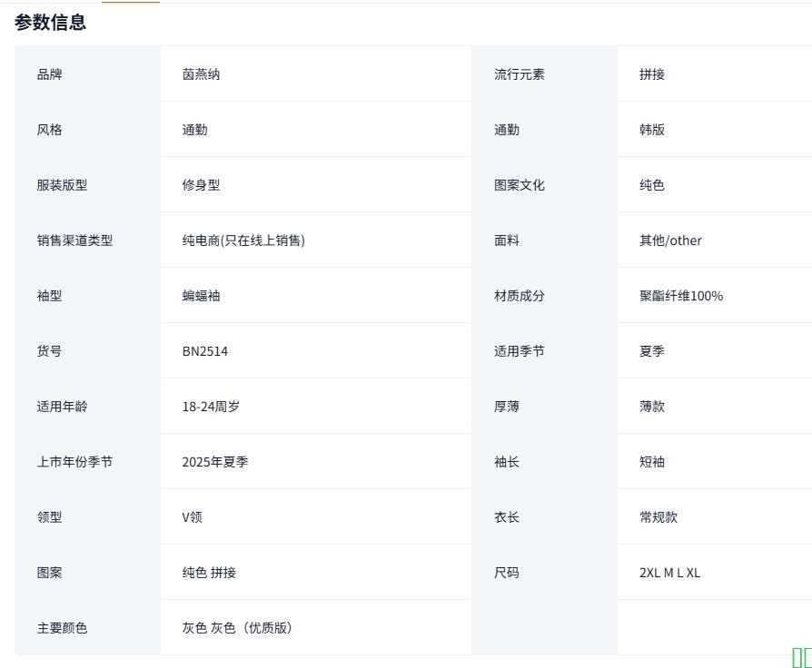Click the 流行元素 value 拼接

click(x=652, y=74)
